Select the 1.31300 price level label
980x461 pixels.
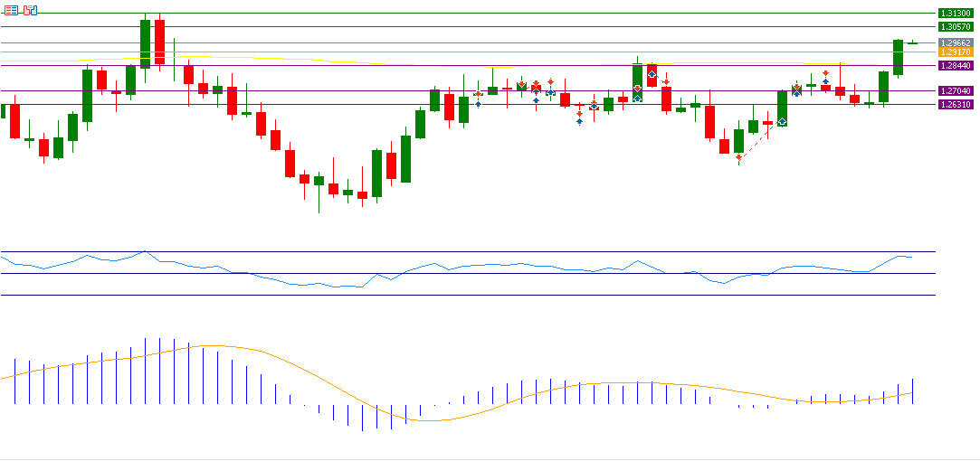point(956,14)
